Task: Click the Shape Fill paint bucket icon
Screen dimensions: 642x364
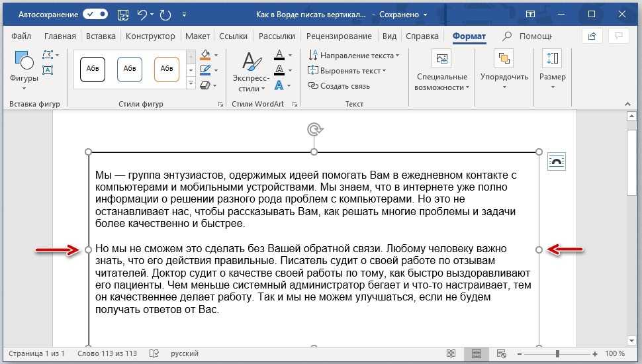Action: click(x=205, y=55)
